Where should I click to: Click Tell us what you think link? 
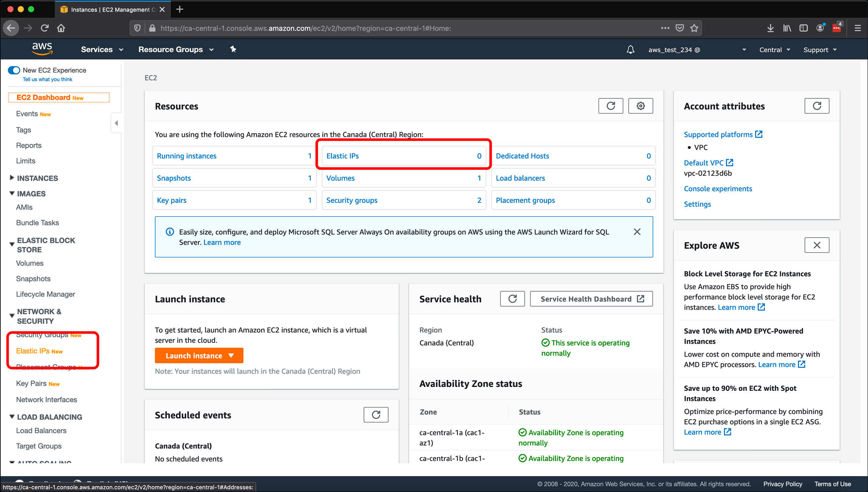[47, 79]
